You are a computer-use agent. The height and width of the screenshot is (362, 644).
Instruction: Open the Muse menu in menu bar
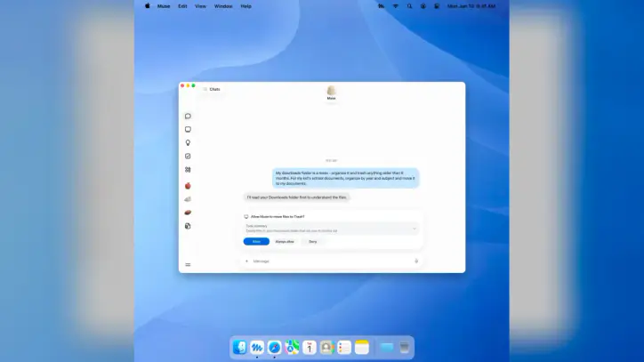tap(164, 6)
